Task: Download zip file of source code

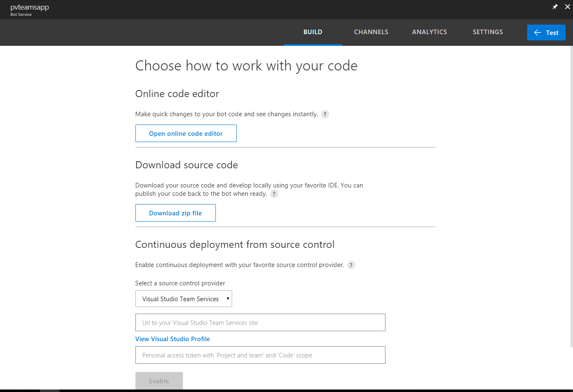Action: pos(175,213)
